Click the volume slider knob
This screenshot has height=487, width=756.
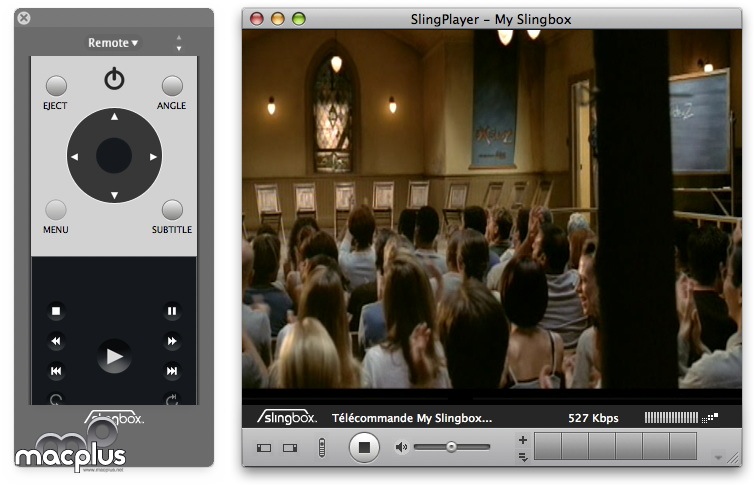point(451,447)
